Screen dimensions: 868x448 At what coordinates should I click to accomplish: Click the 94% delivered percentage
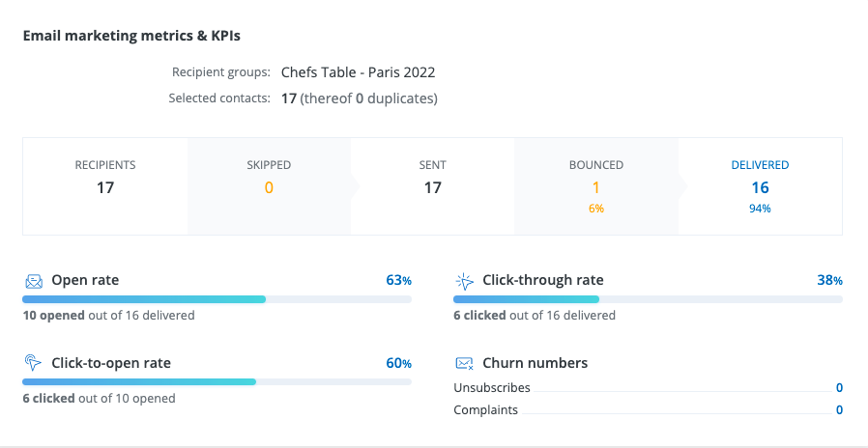click(x=760, y=209)
